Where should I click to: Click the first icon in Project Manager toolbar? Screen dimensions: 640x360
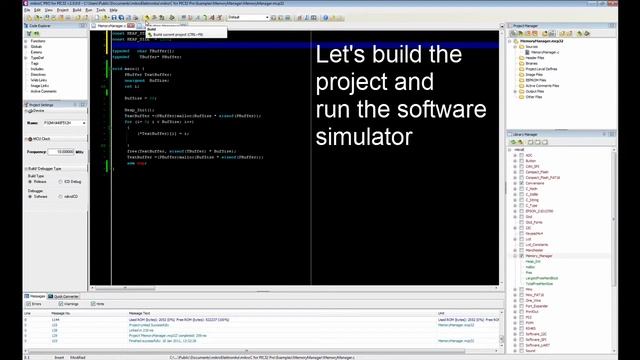point(513,33)
